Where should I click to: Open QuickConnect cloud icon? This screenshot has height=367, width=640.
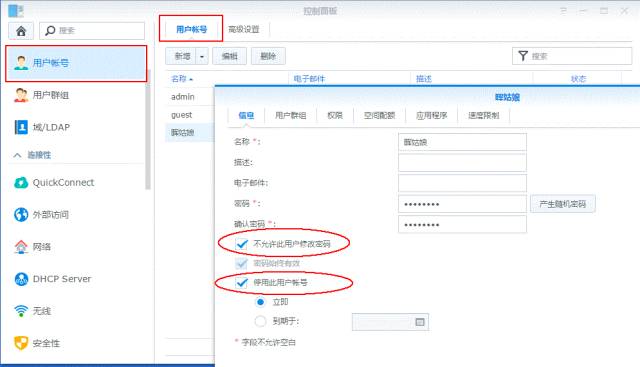21,182
